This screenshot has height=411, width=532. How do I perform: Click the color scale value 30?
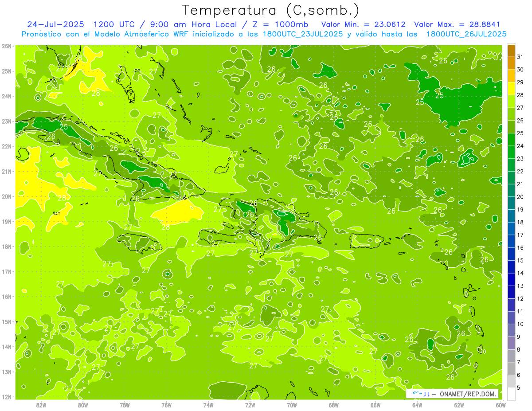tap(520, 69)
